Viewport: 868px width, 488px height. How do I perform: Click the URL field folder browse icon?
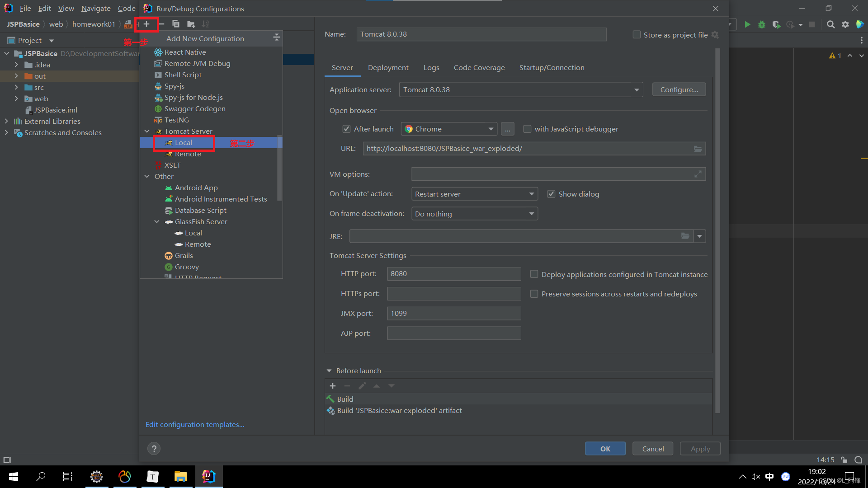point(698,149)
